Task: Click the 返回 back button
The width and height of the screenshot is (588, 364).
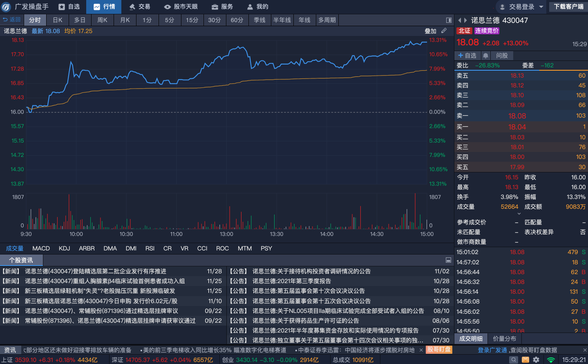Action: [11, 20]
